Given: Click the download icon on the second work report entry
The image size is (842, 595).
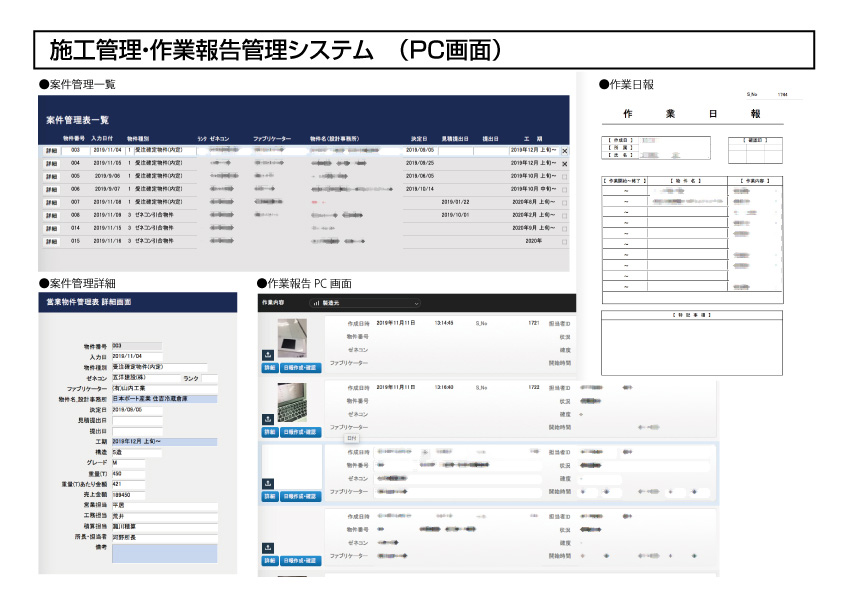Looking at the screenshot, I should [x=268, y=417].
